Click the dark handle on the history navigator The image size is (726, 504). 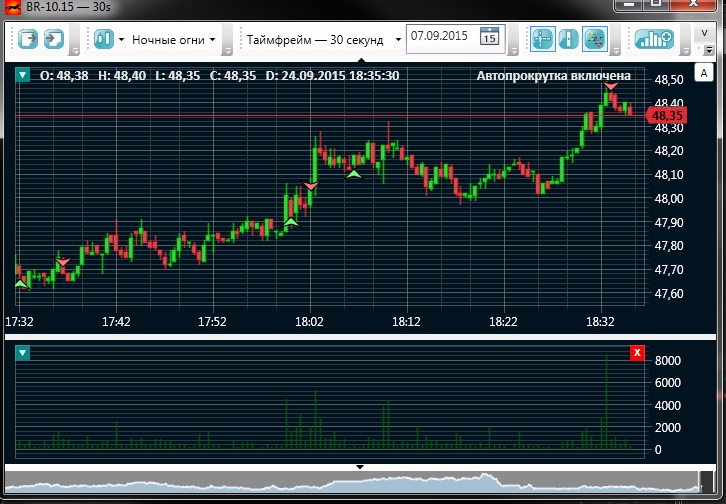pyautogui.click(x=707, y=483)
